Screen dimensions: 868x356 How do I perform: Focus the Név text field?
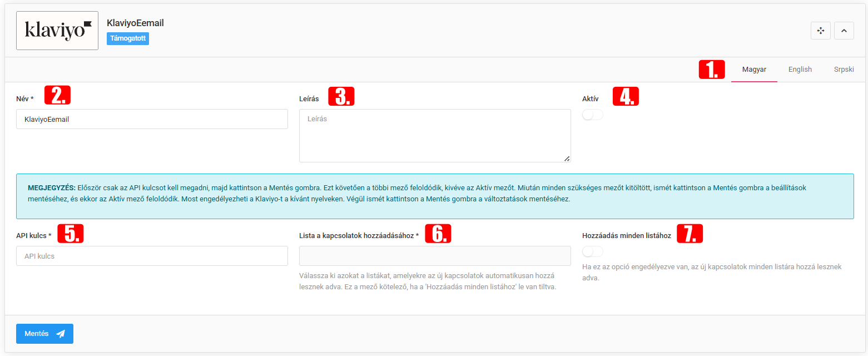pyautogui.click(x=152, y=119)
